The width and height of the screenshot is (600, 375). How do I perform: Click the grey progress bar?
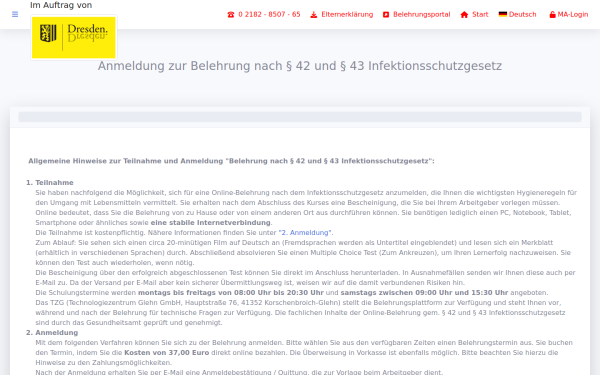pos(300,117)
